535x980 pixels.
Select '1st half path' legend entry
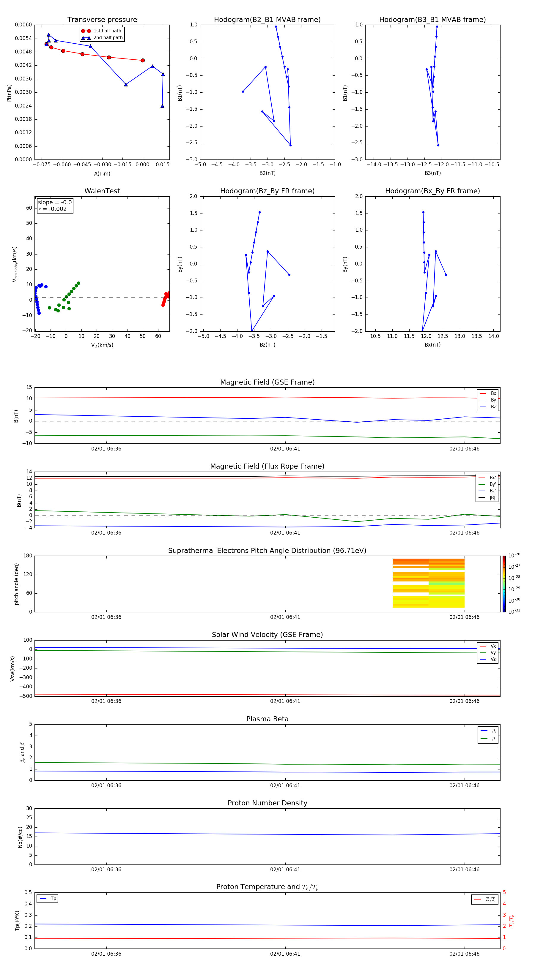pos(102,31)
